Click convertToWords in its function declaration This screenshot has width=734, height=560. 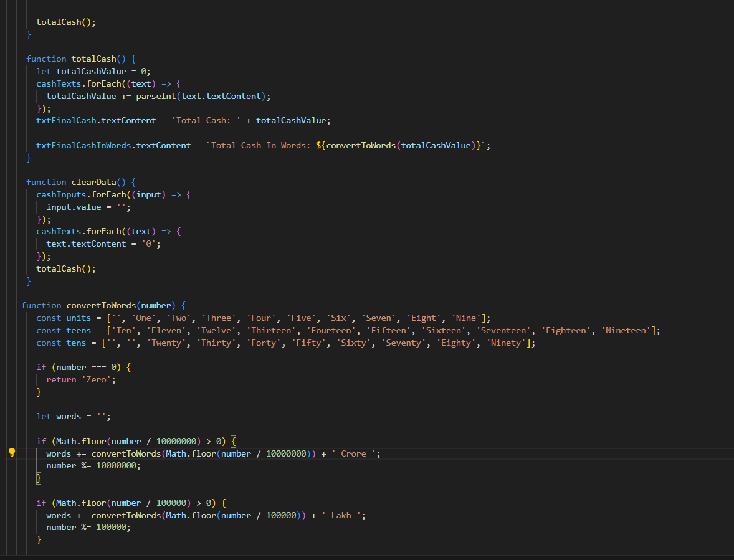click(x=100, y=305)
